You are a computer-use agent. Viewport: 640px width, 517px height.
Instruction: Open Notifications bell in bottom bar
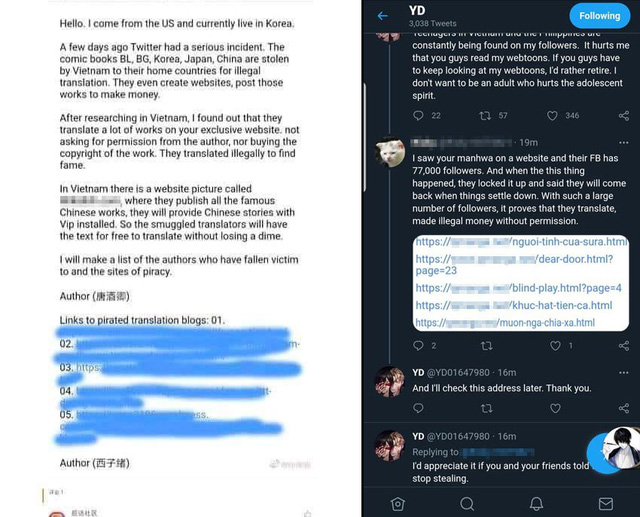[536, 503]
